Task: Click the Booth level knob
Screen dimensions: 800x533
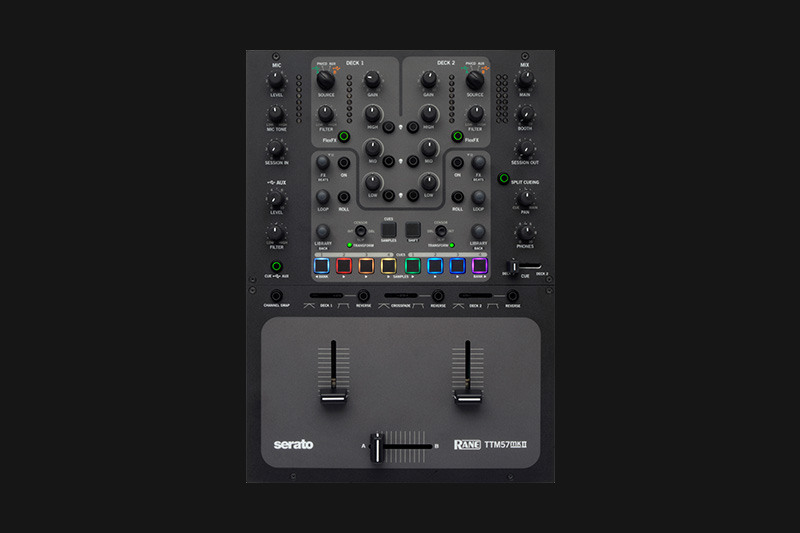Action: (x=525, y=114)
